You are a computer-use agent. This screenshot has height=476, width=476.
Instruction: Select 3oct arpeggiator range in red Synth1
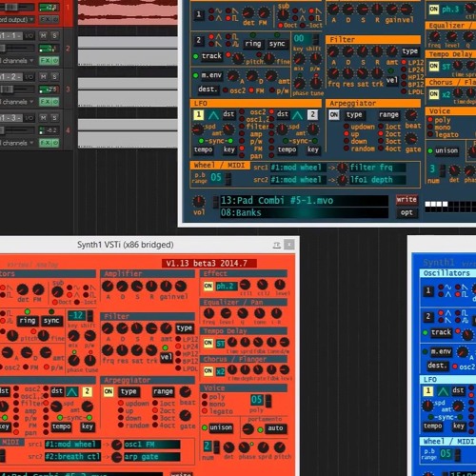point(155,417)
